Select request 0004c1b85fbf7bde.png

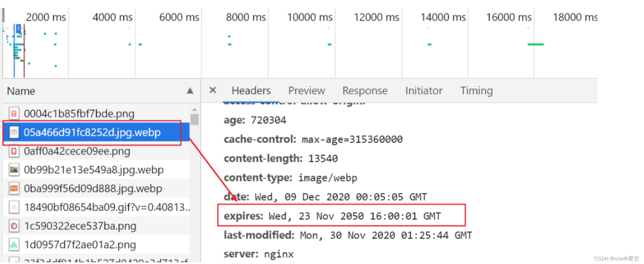(x=96, y=114)
